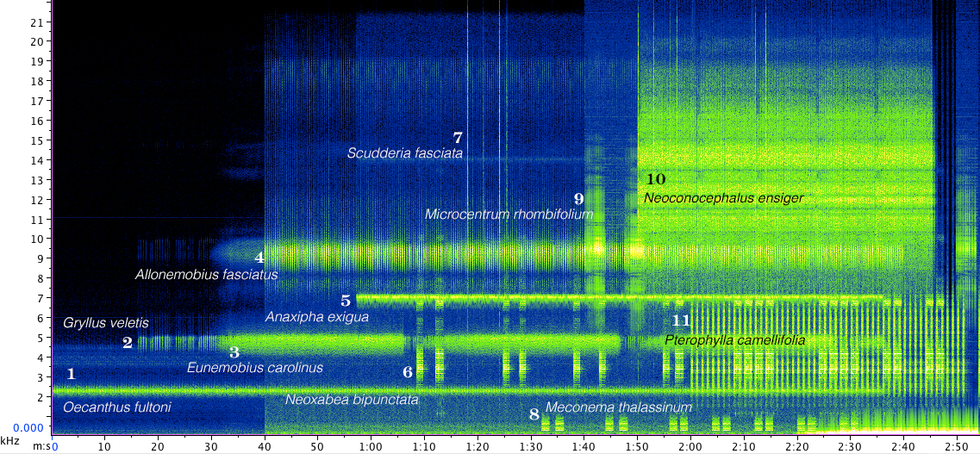Image resolution: width=980 pixels, height=454 pixels.
Task: Select the Allonemobius fasciatus text label
Action: pos(206,276)
